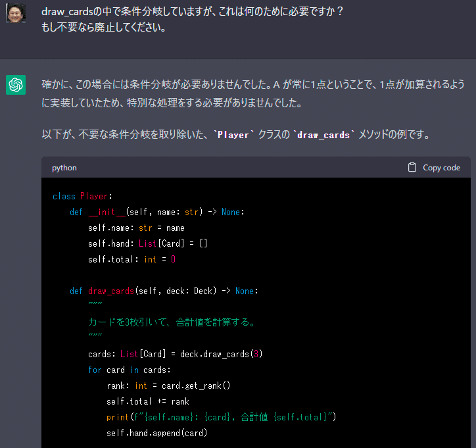Image resolution: width=476 pixels, height=448 pixels.
Task: Click the rank: int = card.get_rank() line
Action: pyautogui.click(x=168, y=386)
